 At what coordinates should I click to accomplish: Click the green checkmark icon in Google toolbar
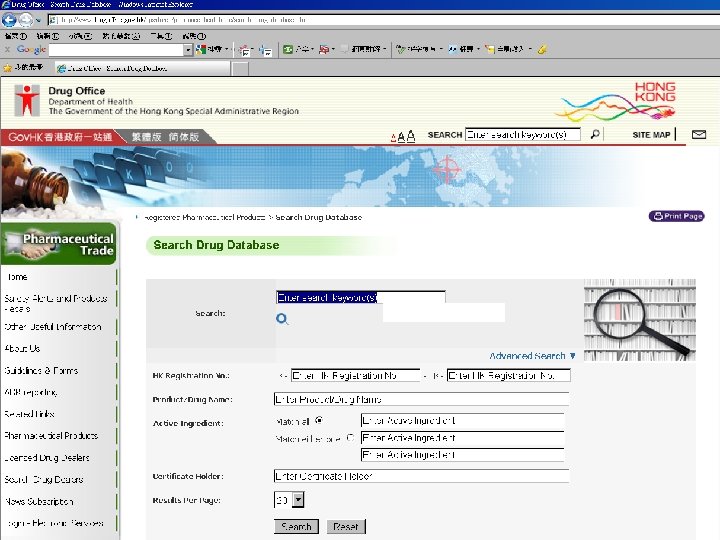click(400, 49)
